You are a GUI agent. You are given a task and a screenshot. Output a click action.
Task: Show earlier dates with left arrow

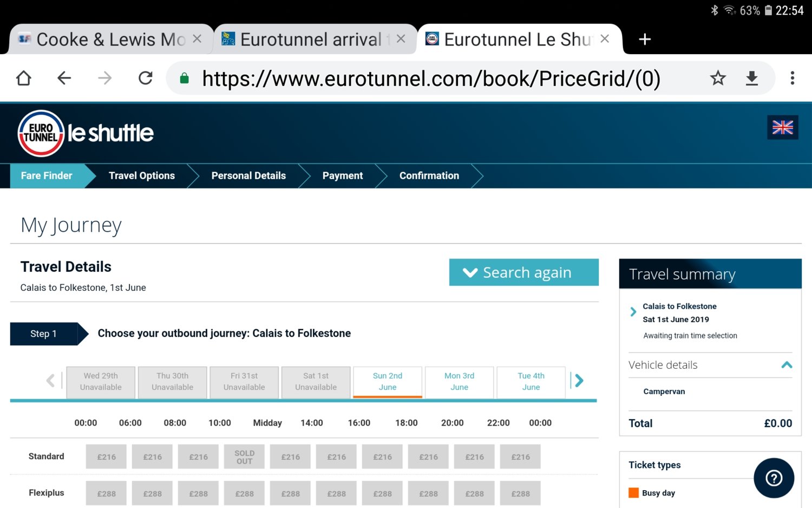point(50,381)
